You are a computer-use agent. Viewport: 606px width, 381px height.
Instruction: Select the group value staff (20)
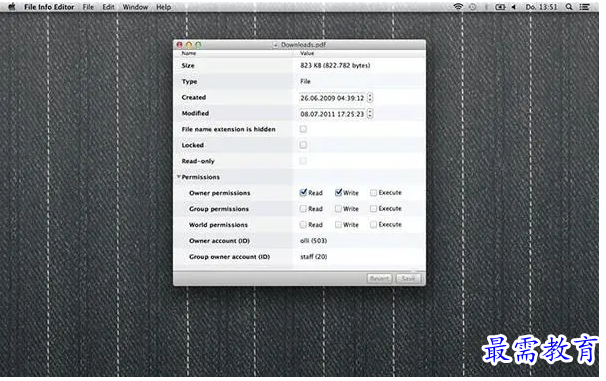[x=313, y=257]
